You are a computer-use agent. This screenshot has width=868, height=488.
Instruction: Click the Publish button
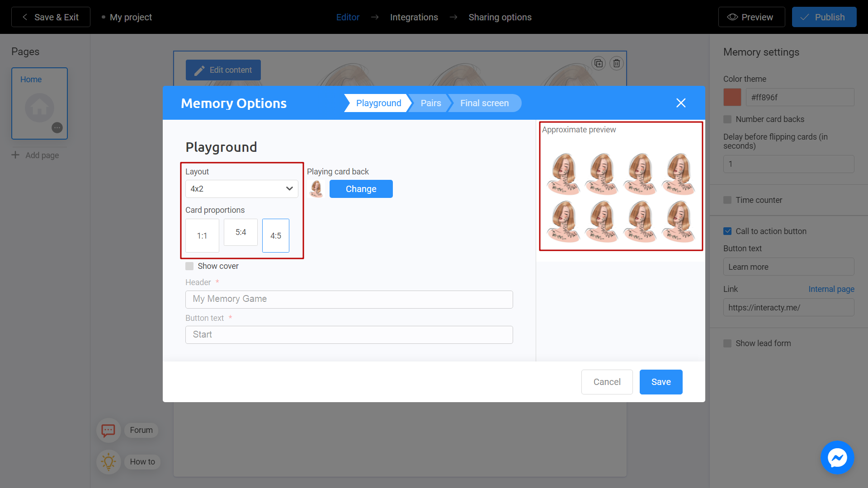(824, 17)
